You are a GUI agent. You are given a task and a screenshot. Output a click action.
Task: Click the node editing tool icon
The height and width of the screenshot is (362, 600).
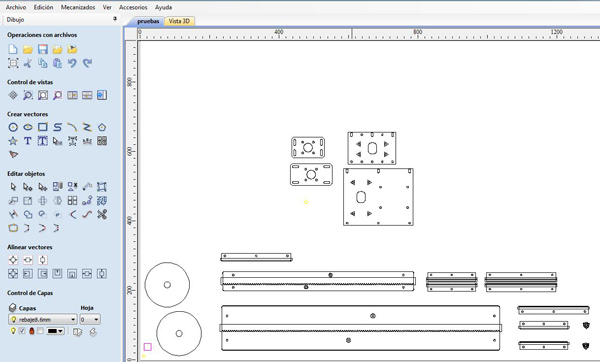click(28, 187)
